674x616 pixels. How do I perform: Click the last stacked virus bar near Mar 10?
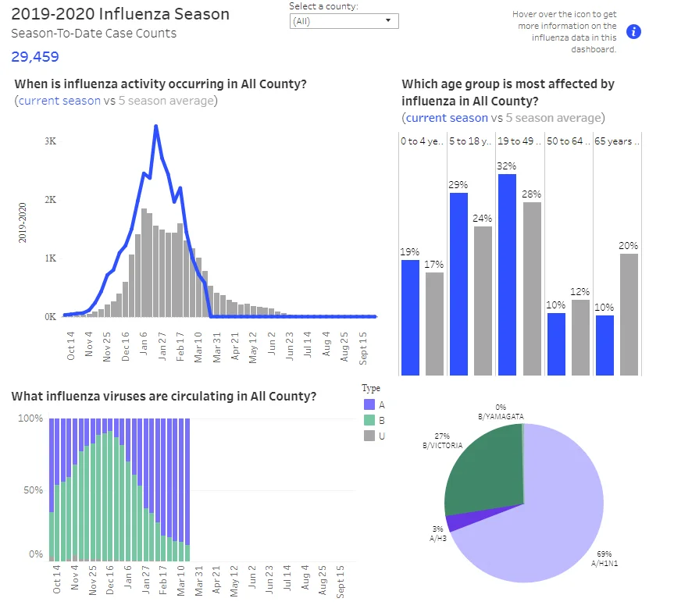tap(187, 490)
